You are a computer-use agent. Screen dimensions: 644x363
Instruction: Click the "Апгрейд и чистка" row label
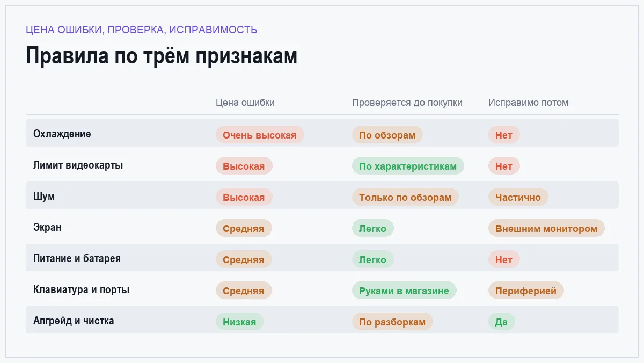[74, 321]
